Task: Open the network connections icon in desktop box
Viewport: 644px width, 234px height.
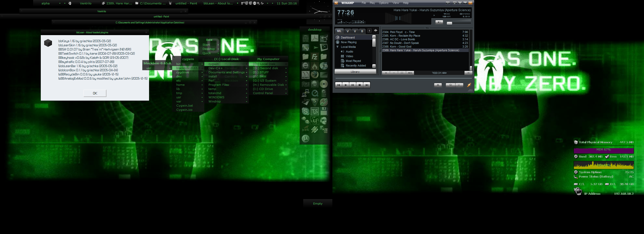Action: [x=306, y=93]
